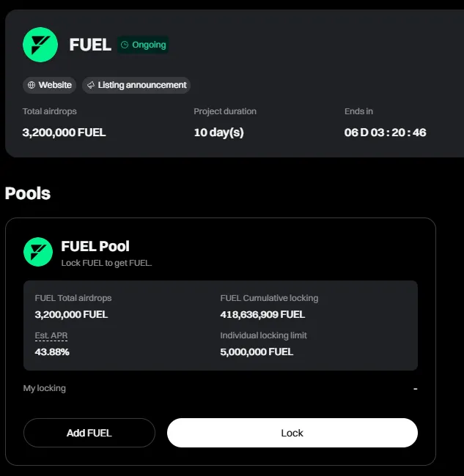Click the My locking label
The image size is (464, 476).
click(x=45, y=388)
